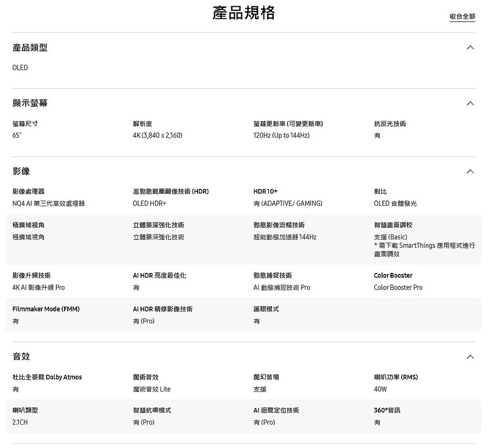Screen dimensions: 488x448
Task: Click the 影像處理器 label
Action: (x=28, y=192)
